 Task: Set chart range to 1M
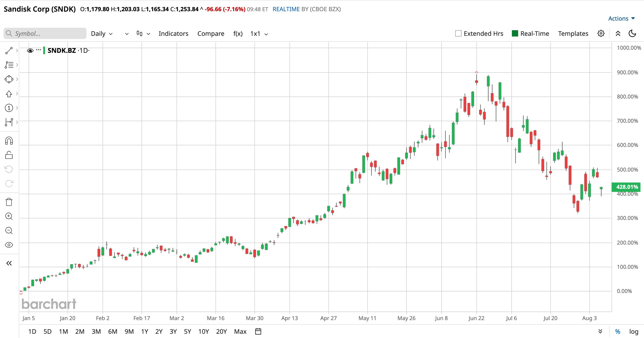click(x=64, y=332)
